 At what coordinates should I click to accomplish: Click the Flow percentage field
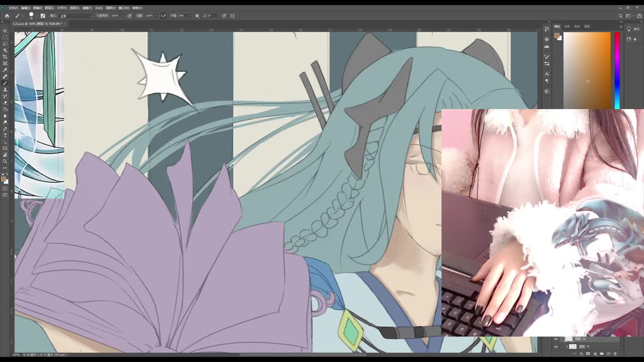pos(149,16)
